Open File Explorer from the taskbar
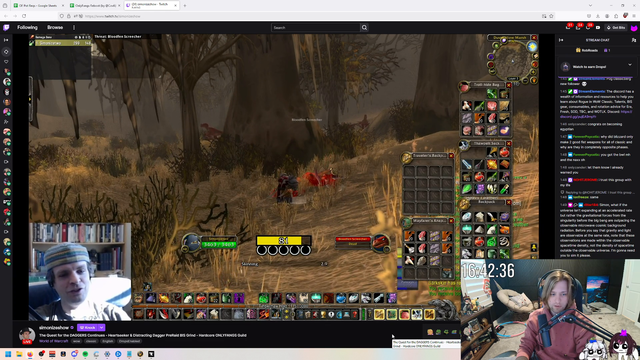Viewport: 640px width, 360px height. (19, 354)
